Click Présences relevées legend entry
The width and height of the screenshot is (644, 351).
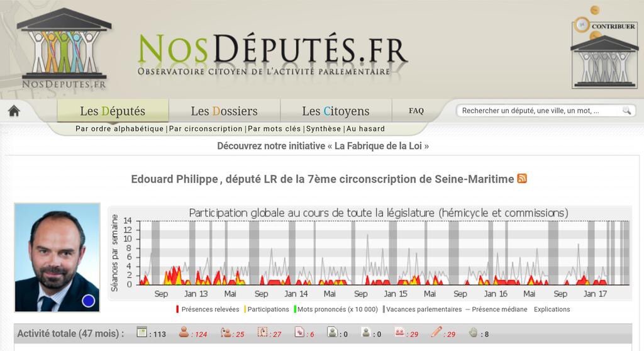(x=208, y=309)
